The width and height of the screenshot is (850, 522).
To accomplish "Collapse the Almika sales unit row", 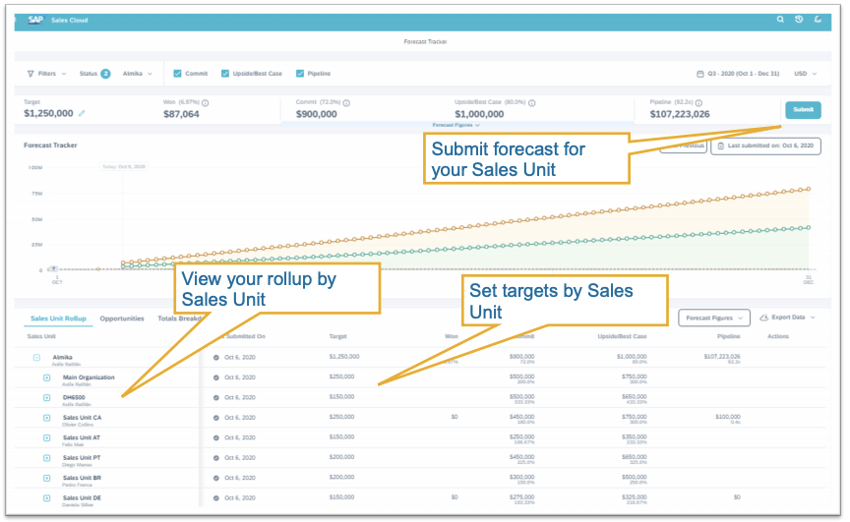I will coord(36,357).
